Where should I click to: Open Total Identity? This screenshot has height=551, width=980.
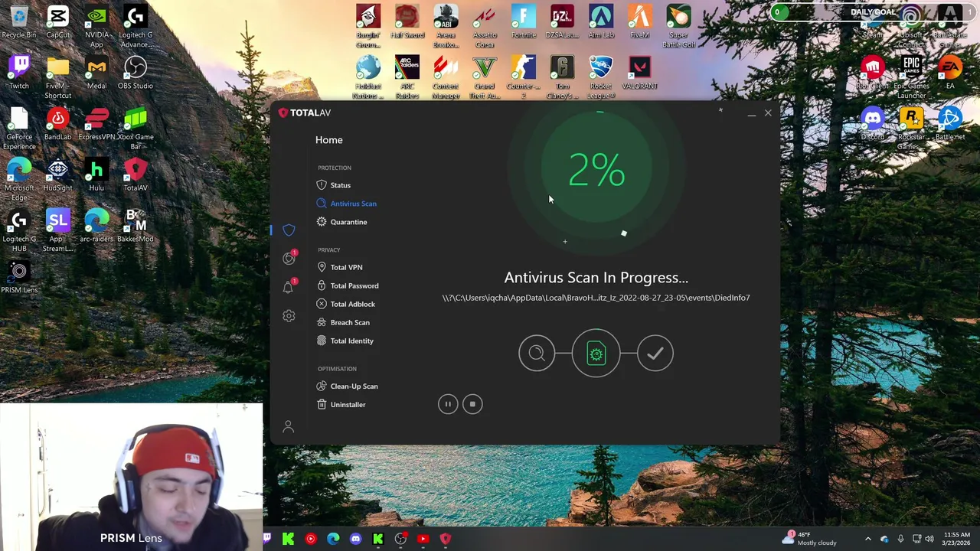click(x=345, y=341)
